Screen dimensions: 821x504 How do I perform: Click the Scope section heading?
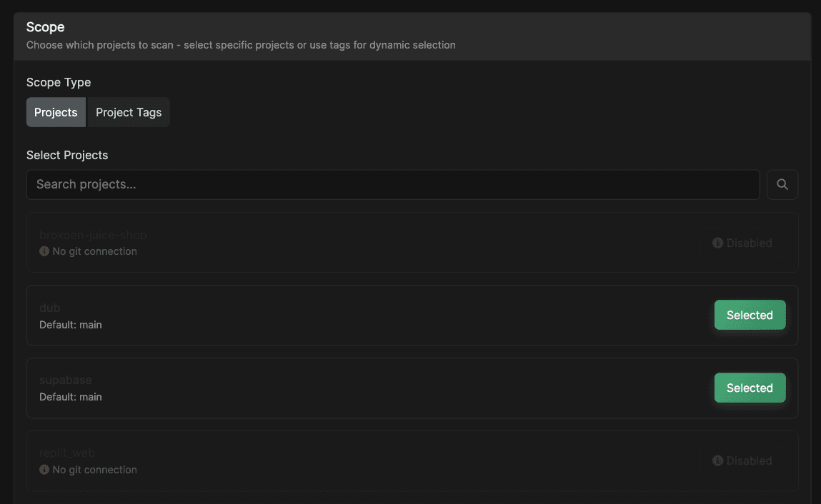(x=46, y=27)
